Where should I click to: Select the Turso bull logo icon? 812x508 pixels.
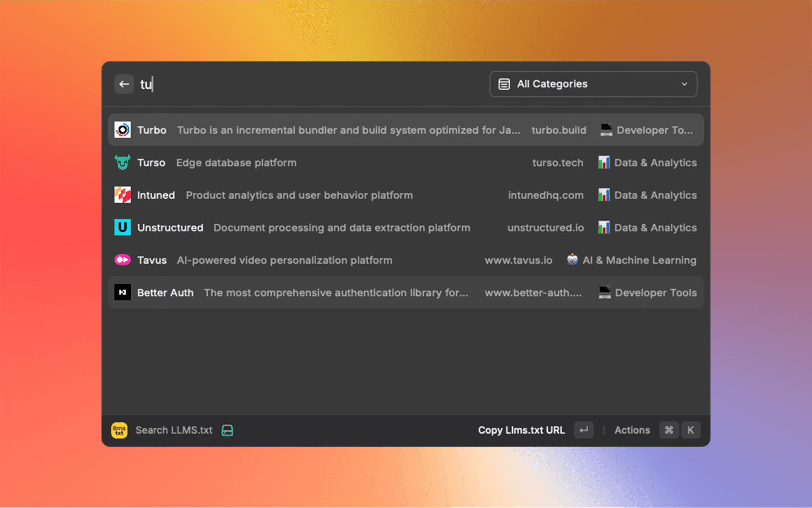coord(122,162)
